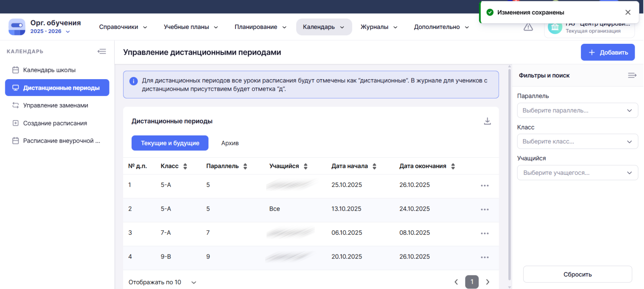
Task: Open the three-dot menu for row 1
Action: 485,185
